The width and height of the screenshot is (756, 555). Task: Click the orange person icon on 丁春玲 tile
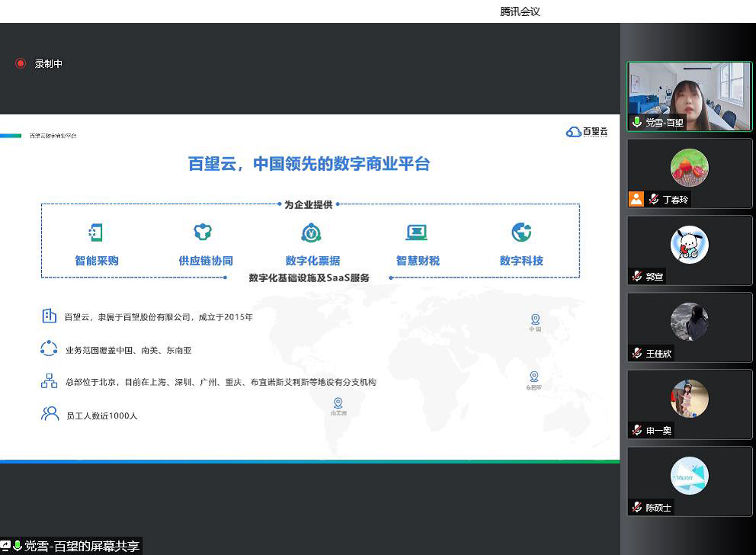click(636, 199)
